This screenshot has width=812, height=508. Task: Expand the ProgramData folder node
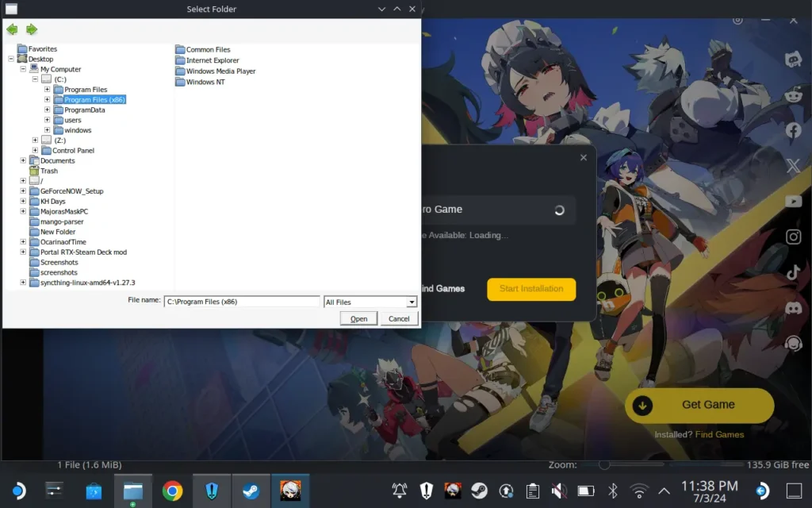coord(47,110)
